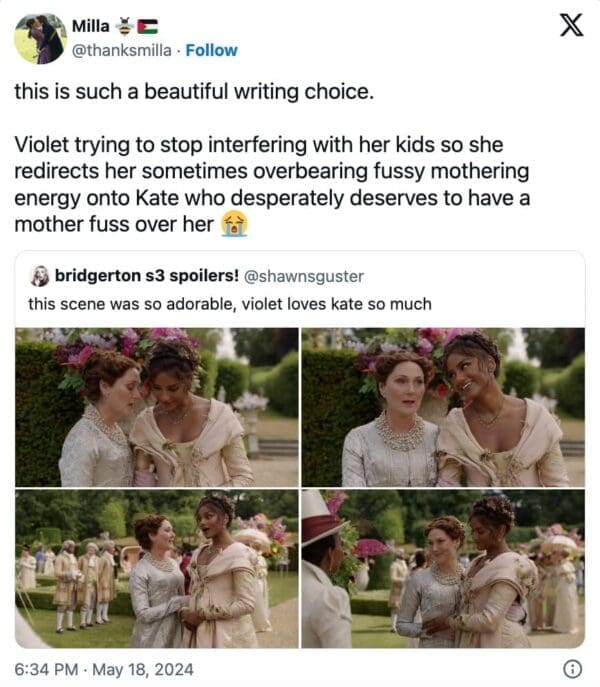Click the info icon at the bottom right
600x687 pixels.
pyautogui.click(x=573, y=669)
